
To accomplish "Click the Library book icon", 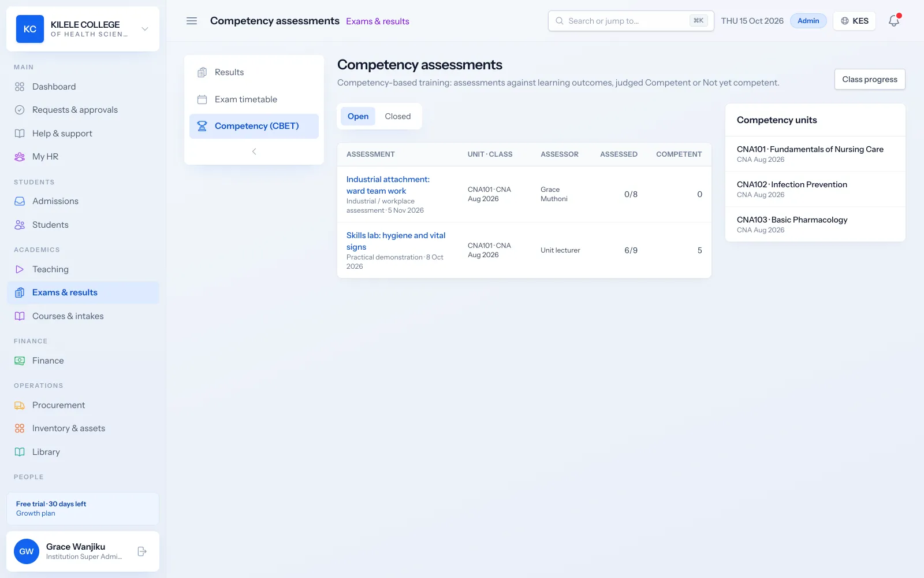I will [20, 452].
